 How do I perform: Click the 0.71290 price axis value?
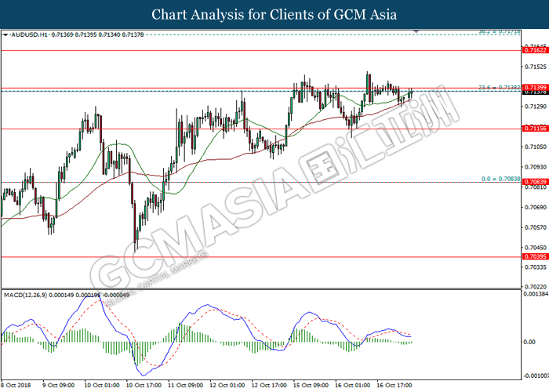pyautogui.click(x=536, y=107)
